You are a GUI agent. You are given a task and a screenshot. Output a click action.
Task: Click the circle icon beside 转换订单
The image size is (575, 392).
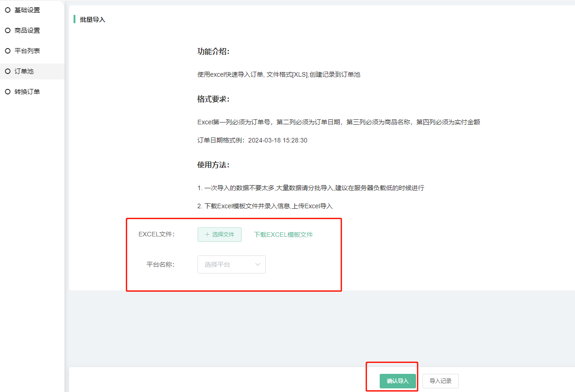[7, 92]
